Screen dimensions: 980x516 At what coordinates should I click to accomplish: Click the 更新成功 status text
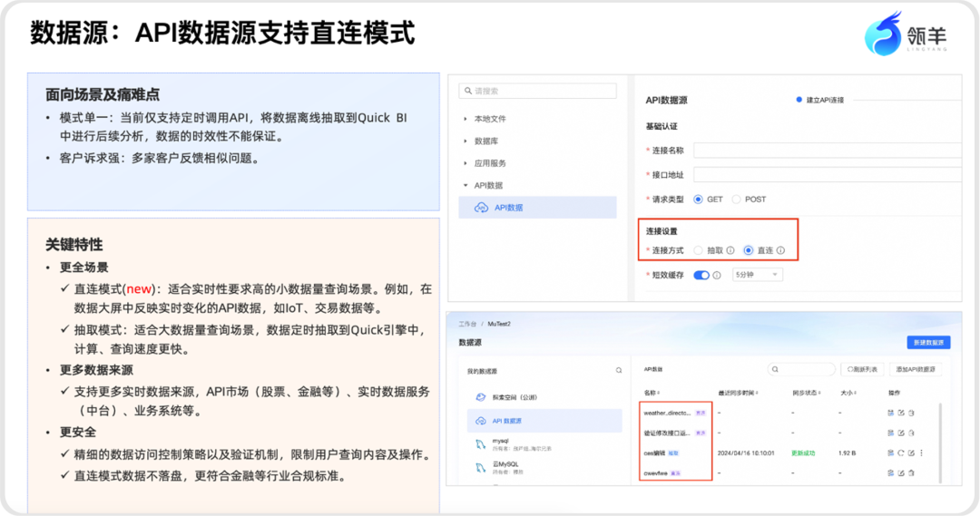(x=803, y=453)
